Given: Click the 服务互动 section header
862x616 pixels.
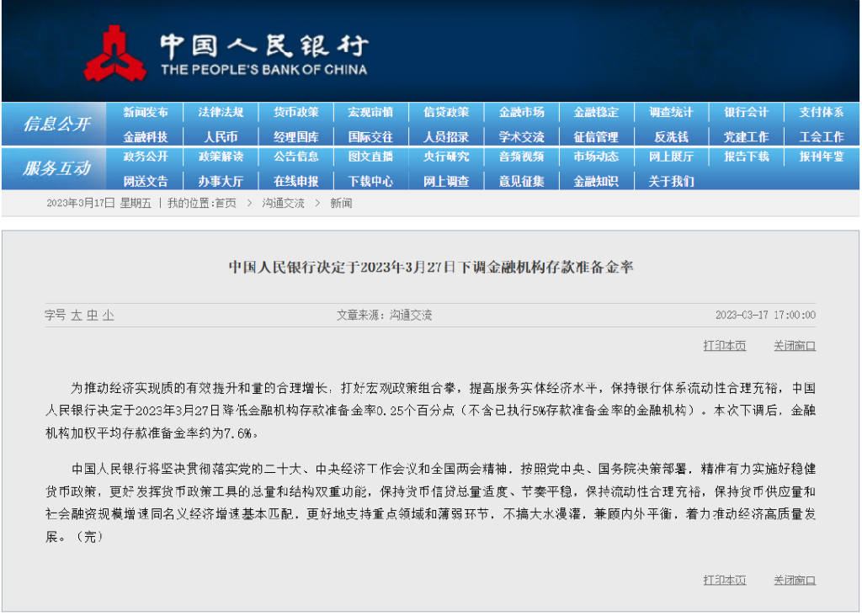Looking at the screenshot, I should [56, 168].
